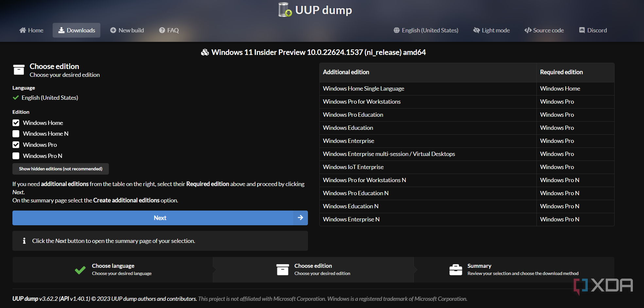
Task: Open the English (United States) language menu
Action: click(x=426, y=30)
